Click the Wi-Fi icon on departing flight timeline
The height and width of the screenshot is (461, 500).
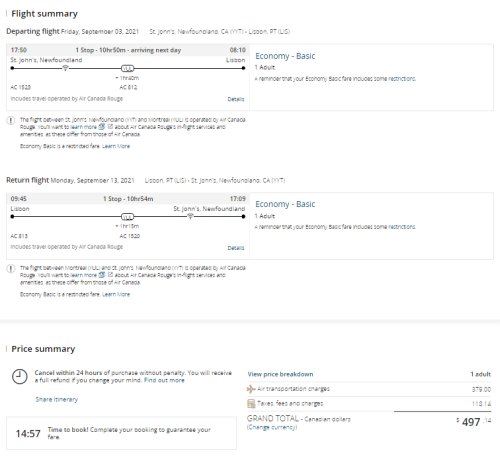pyautogui.click(x=65, y=68)
